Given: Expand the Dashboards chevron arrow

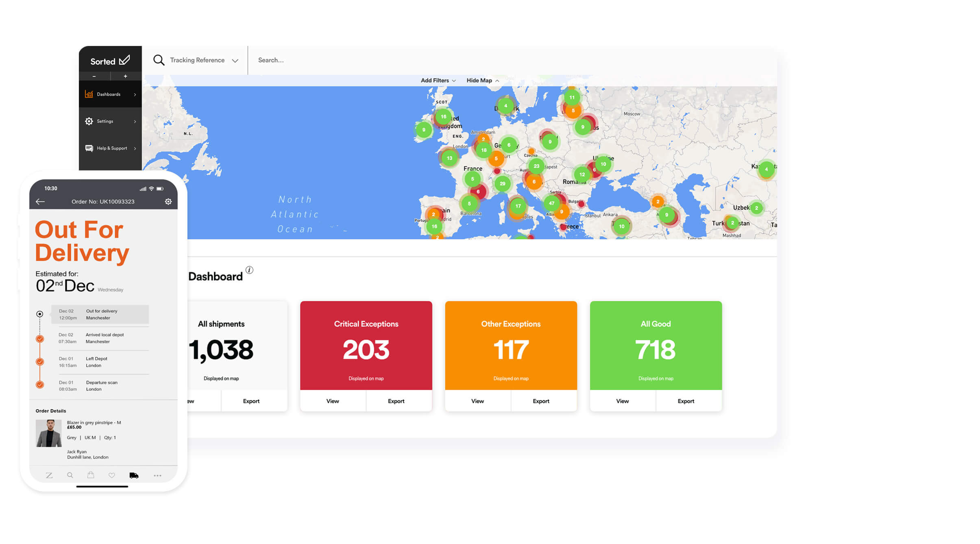Looking at the screenshot, I should (135, 94).
